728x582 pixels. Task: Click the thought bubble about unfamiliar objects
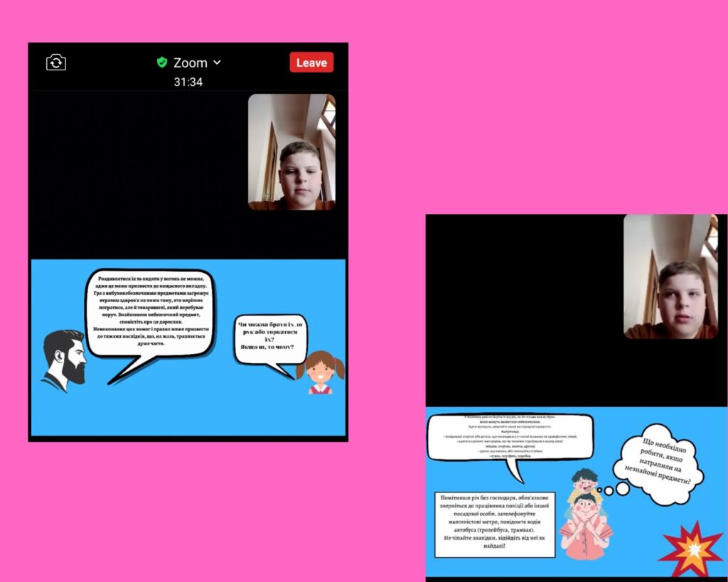[660, 464]
